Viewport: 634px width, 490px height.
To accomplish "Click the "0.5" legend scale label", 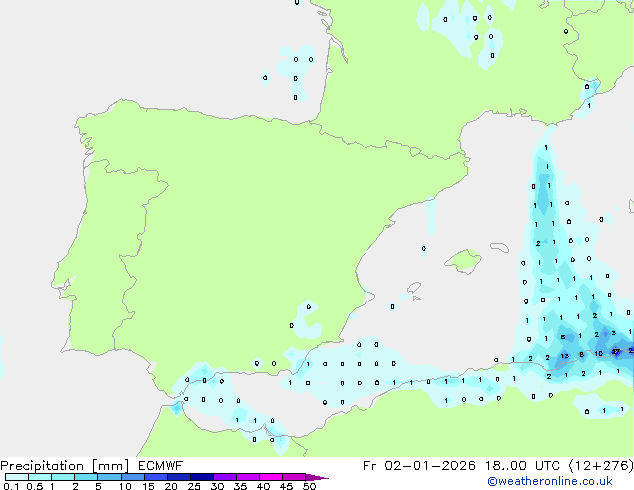I will [35, 486].
